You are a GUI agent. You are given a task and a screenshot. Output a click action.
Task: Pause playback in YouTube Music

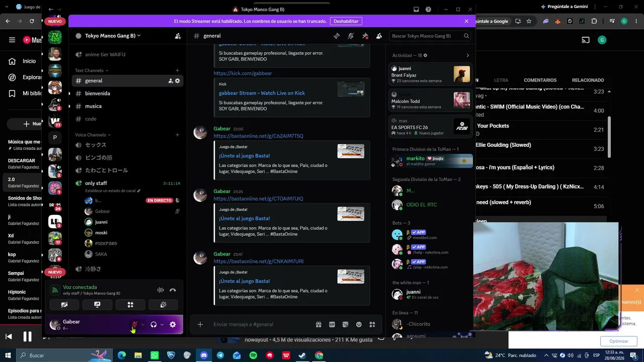[x=28, y=336]
